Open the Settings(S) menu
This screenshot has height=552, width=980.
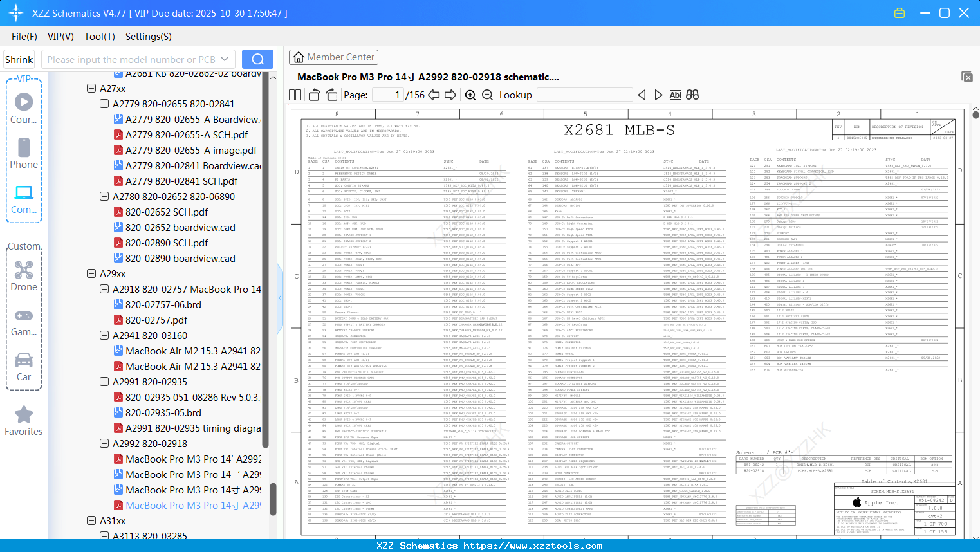point(149,37)
